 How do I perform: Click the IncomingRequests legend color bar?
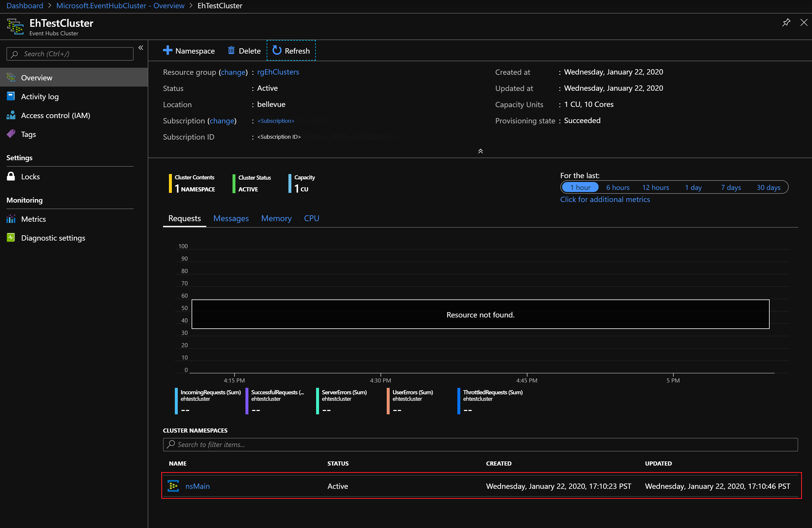click(176, 401)
